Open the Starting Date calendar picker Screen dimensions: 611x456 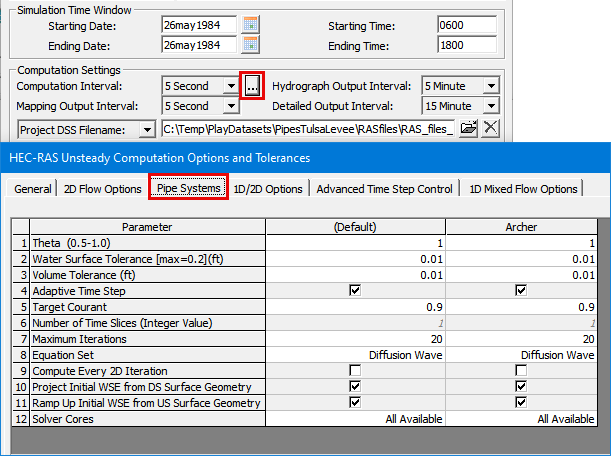coord(251,24)
